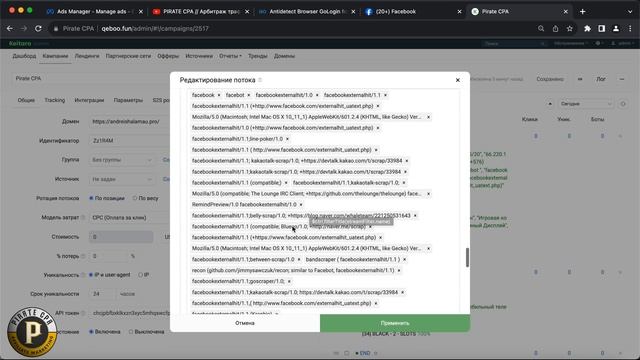Delete the 'recon (github.com/jimmysawczuk/recon' tag
This screenshot has height=360, width=640.
coord(399,271)
